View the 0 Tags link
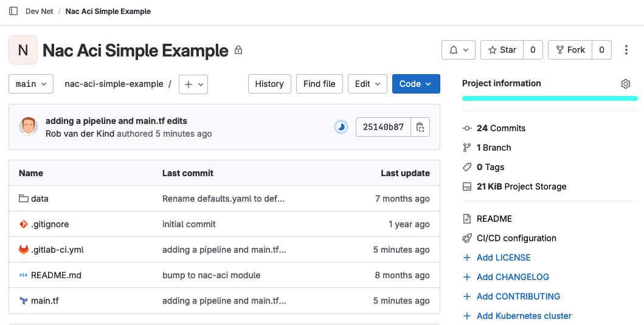The width and height of the screenshot is (644, 325). coord(490,167)
